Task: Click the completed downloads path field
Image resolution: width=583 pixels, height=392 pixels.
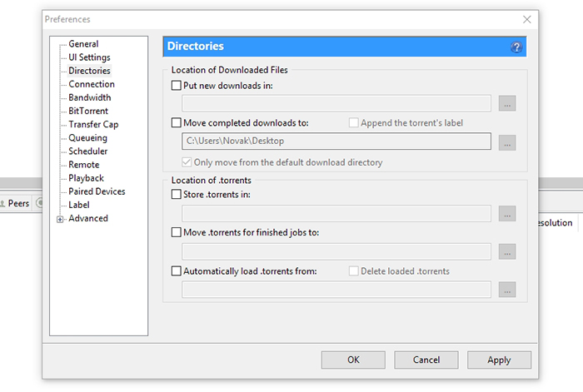Action: 336,142
